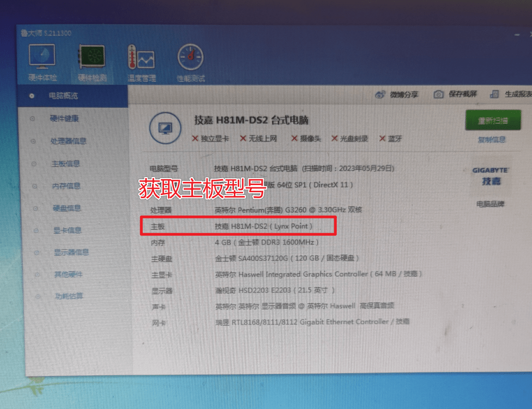
Task: Open the 硬件检测 circuit board icon
Action: (x=92, y=57)
